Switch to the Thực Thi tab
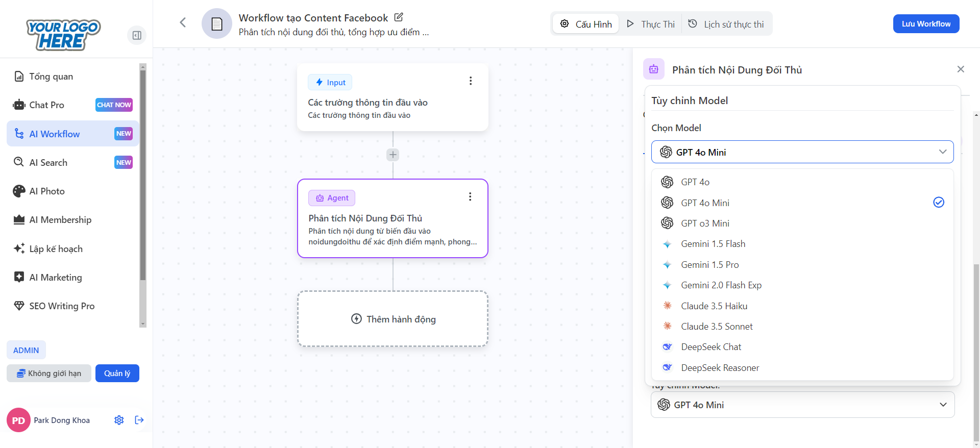980x448 pixels. click(x=651, y=24)
